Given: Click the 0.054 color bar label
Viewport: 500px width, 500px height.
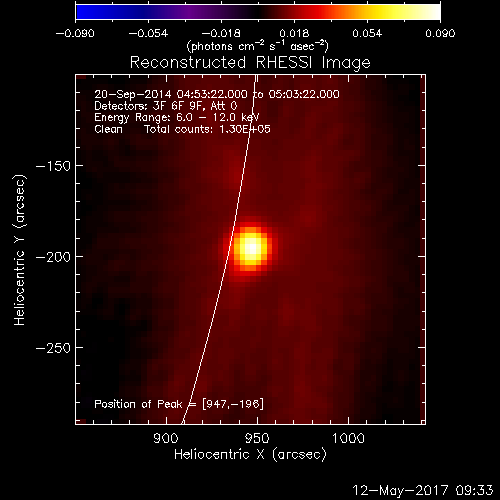Looking at the screenshot, I should coord(367,33).
